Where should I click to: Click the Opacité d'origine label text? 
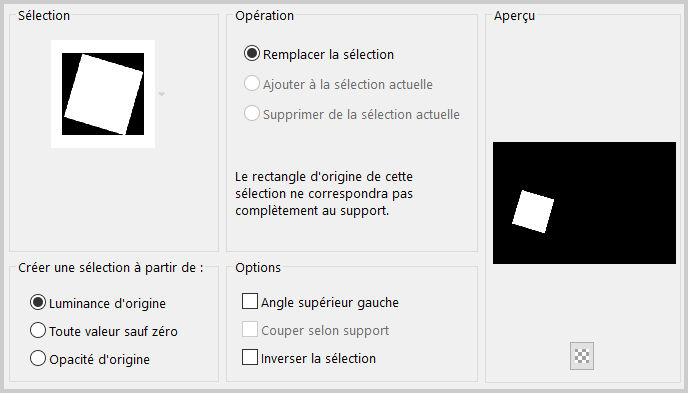(x=100, y=360)
